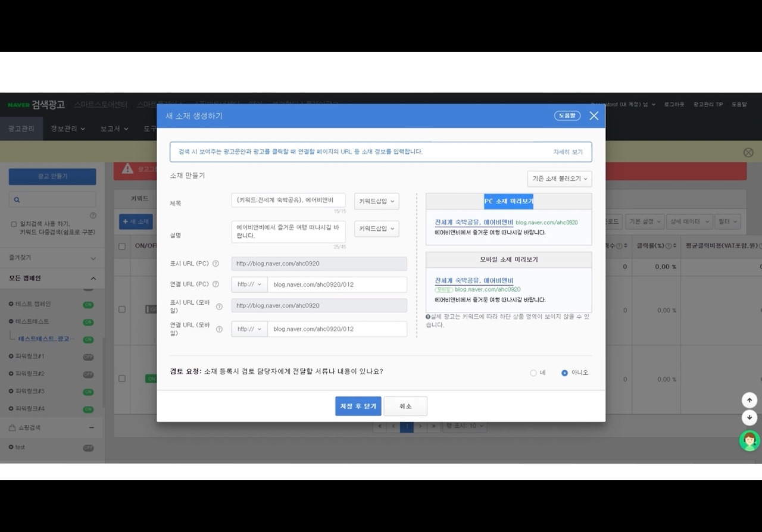
Task: Click the help icon beside 연결 URL (PC)
Action: [216, 284]
